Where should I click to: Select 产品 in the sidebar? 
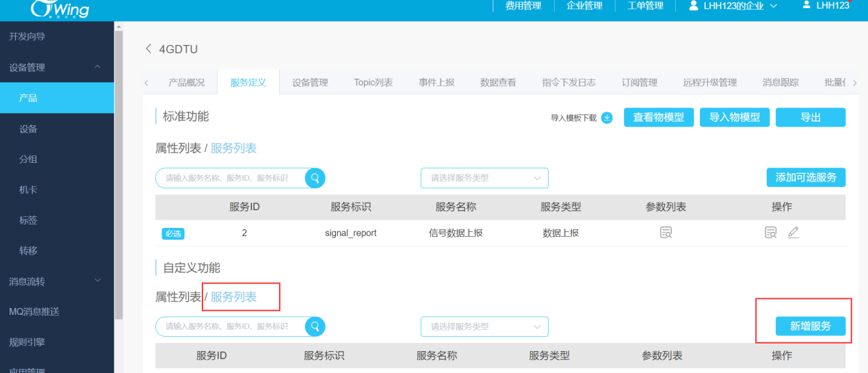(57, 98)
